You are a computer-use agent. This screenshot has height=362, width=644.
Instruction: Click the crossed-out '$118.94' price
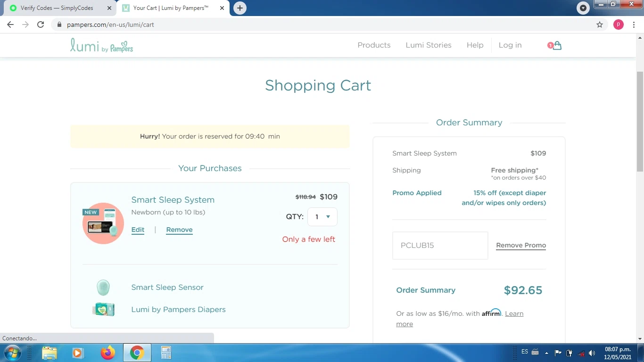click(x=305, y=197)
